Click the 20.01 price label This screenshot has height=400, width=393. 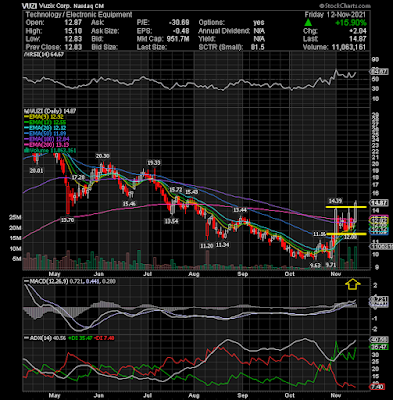(37, 170)
